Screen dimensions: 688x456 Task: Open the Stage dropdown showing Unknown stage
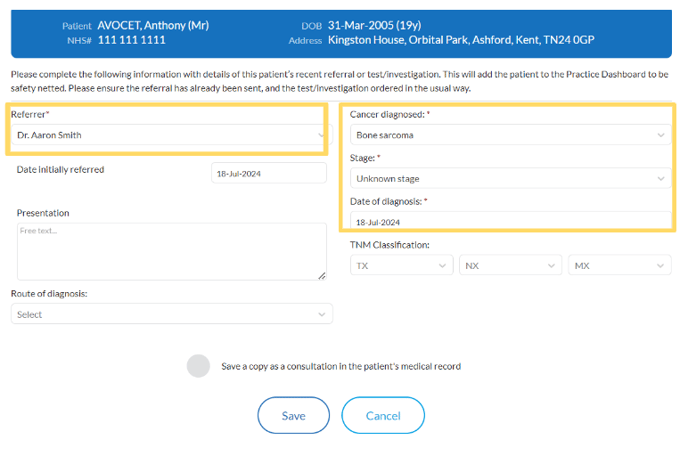click(511, 178)
